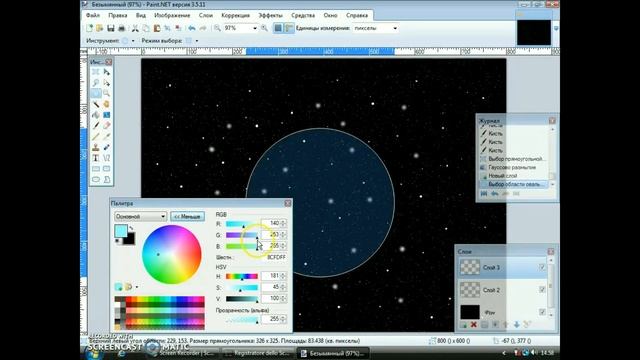Rewind history to start in Journal panel

(484, 194)
